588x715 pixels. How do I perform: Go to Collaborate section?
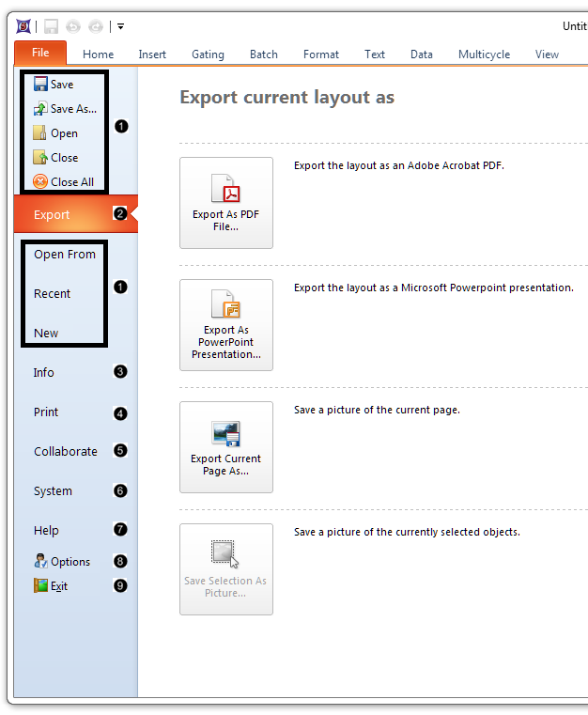66,452
